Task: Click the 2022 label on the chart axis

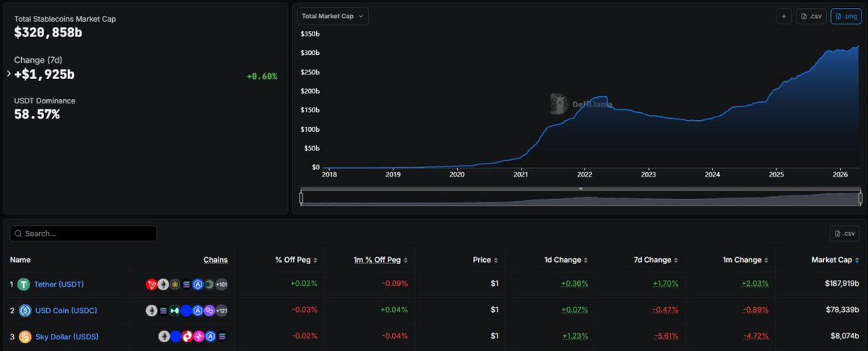Action: click(x=584, y=174)
